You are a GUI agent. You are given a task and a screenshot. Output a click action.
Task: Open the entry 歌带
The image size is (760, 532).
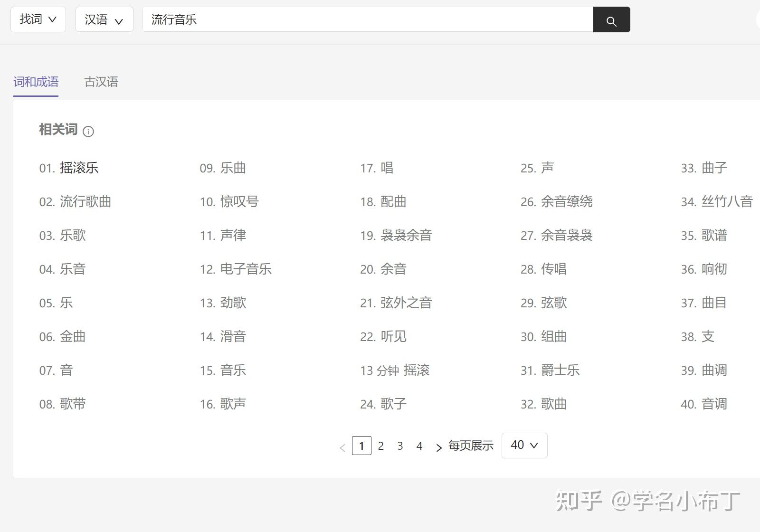pos(73,404)
